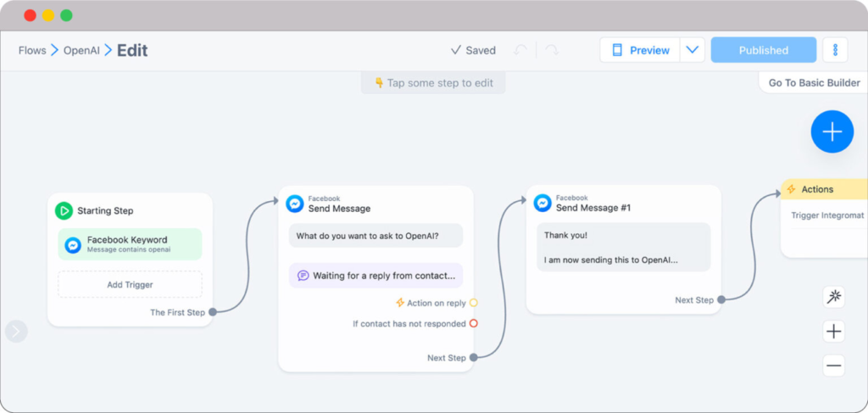The height and width of the screenshot is (413, 868).
Task: Zoom out with the minus icon
Action: click(834, 366)
